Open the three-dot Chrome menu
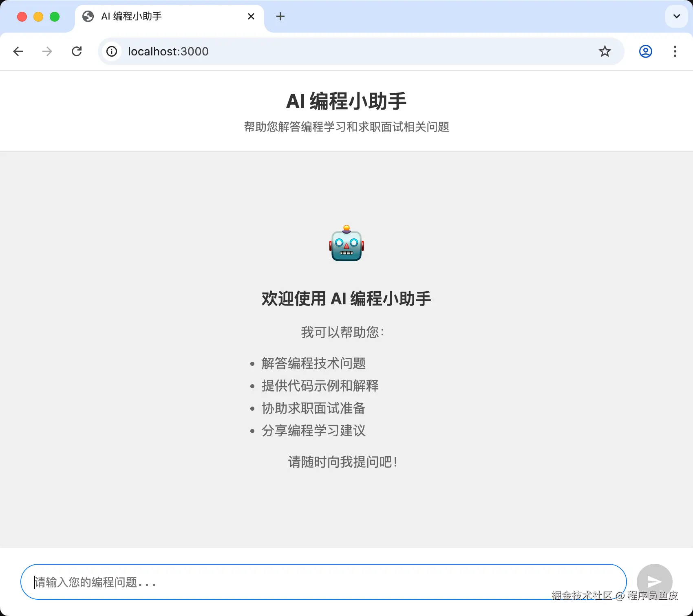 coord(675,51)
